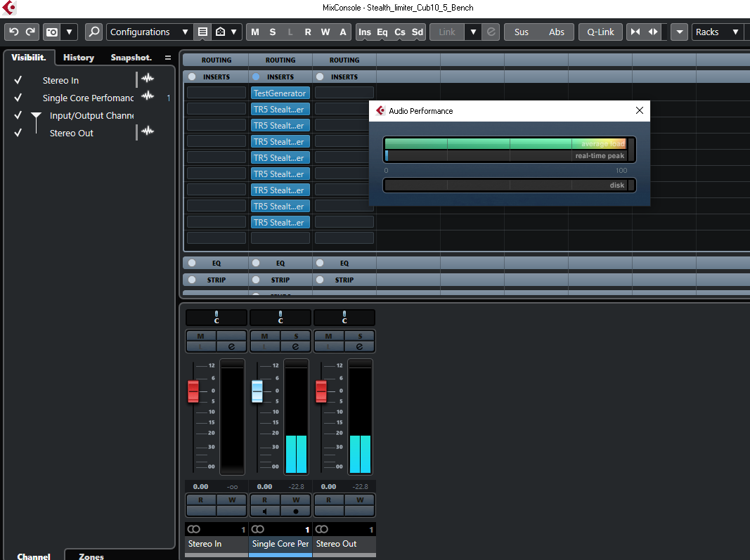750x560 pixels.
Task: Enable Sus link mode
Action: click(522, 32)
